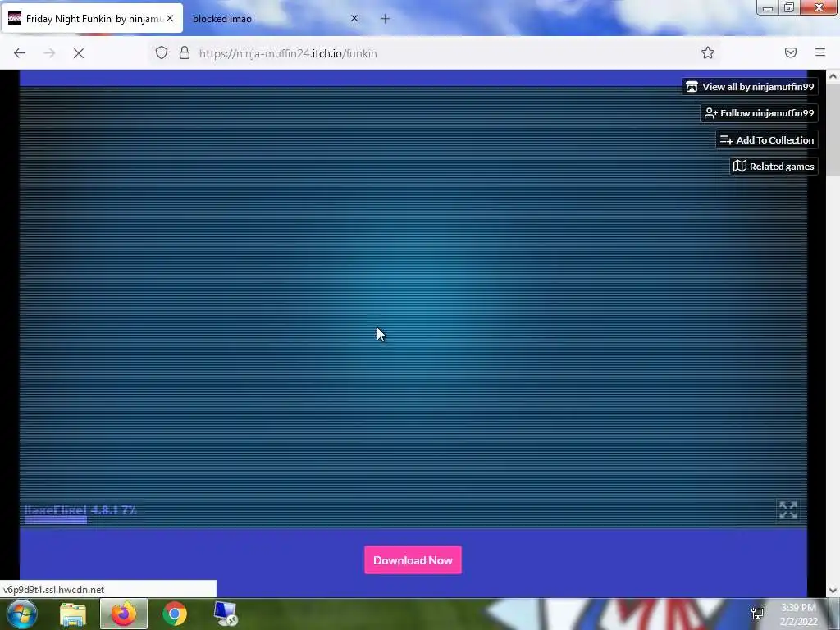Open the Windows Start menu
The image size is (840, 630).
pos(22,614)
